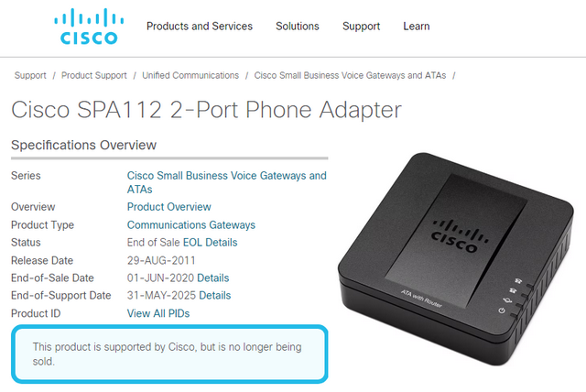Viewport: 586px width, 392px height.
Task: Go to Support breadcrumb link
Action: click(x=30, y=75)
